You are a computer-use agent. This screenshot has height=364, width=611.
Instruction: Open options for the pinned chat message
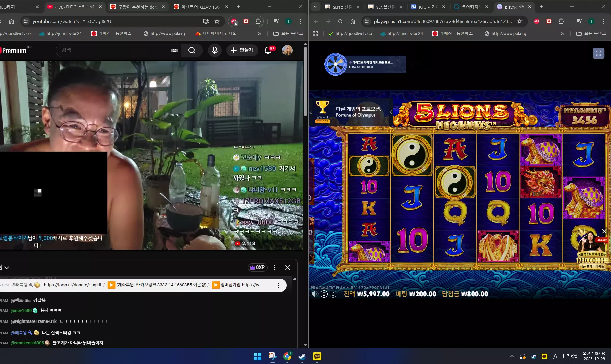pos(279,285)
